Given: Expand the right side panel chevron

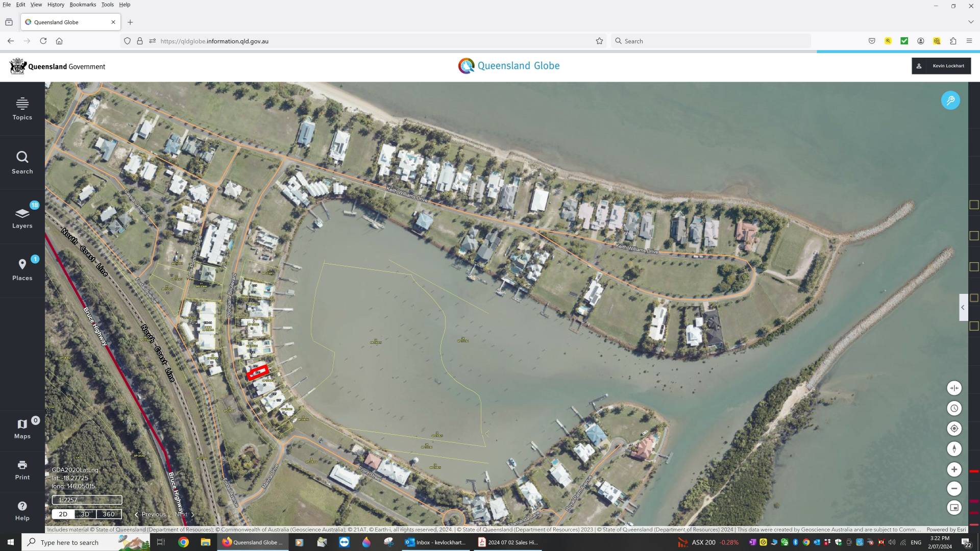Looking at the screenshot, I should pos(963,308).
